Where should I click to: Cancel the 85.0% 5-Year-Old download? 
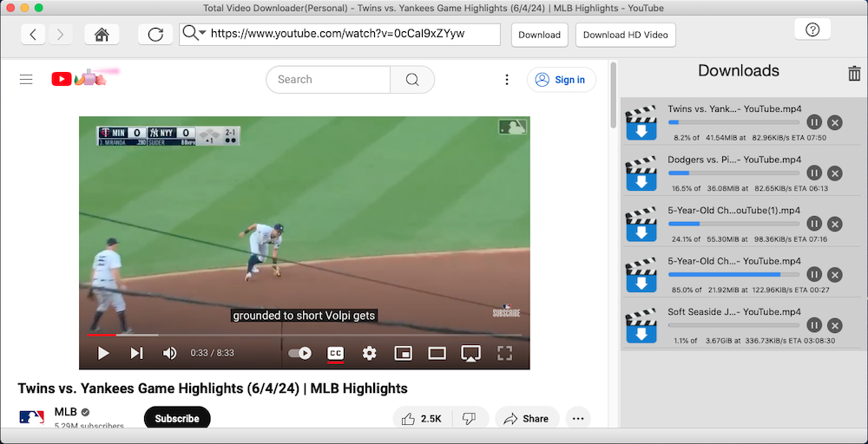[835, 274]
